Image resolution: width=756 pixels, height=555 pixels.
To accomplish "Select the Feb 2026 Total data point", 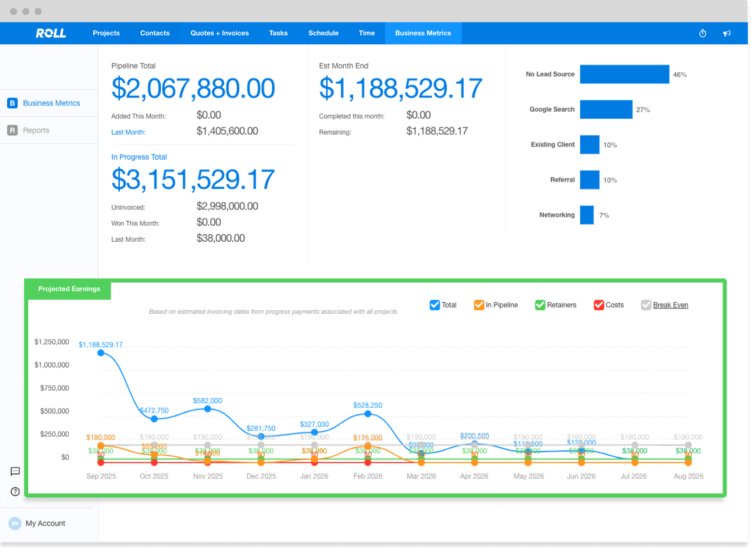I will coord(367,414).
